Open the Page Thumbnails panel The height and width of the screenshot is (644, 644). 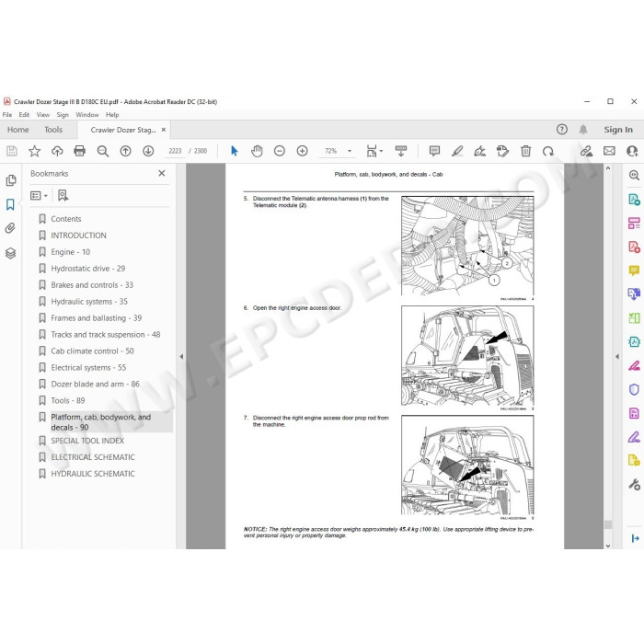click(x=11, y=180)
